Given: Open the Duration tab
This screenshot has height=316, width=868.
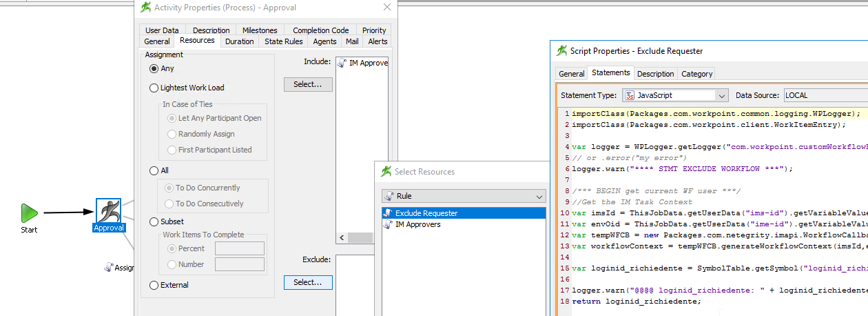Looking at the screenshot, I should coord(240,41).
